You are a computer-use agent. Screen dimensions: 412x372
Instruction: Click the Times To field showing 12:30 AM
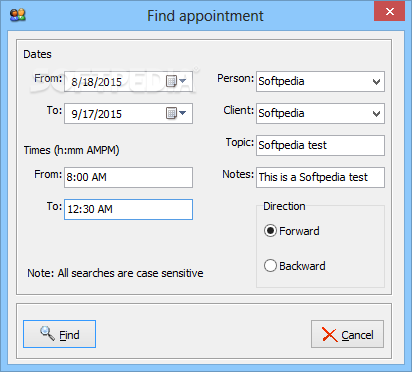tap(128, 209)
